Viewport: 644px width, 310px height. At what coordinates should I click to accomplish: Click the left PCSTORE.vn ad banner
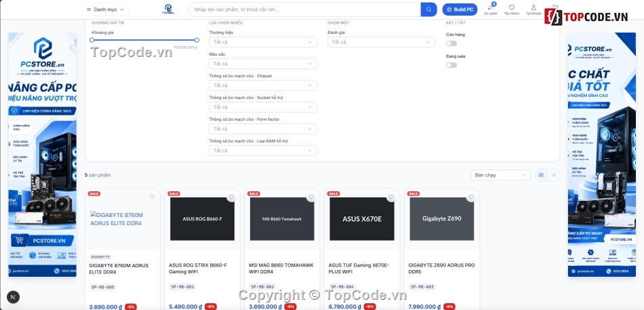tap(42, 155)
